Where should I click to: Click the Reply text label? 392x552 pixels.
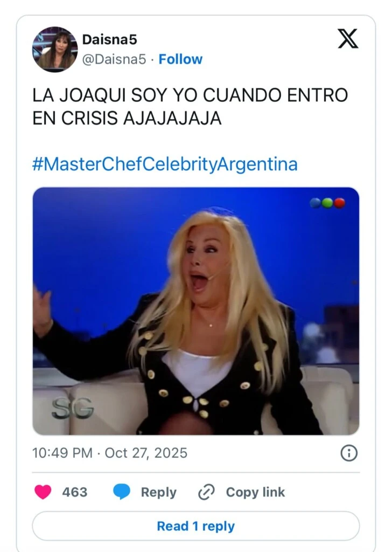(158, 492)
